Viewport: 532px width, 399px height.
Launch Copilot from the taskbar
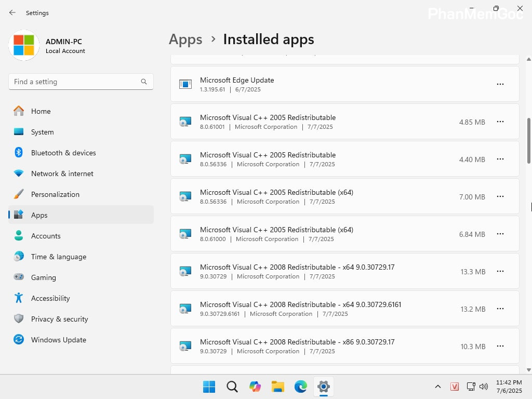(x=255, y=387)
